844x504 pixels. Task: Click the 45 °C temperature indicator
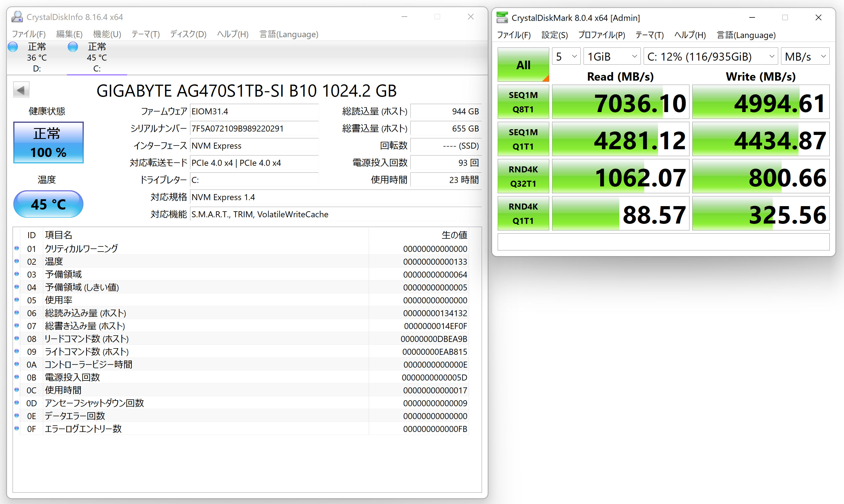[x=48, y=204]
